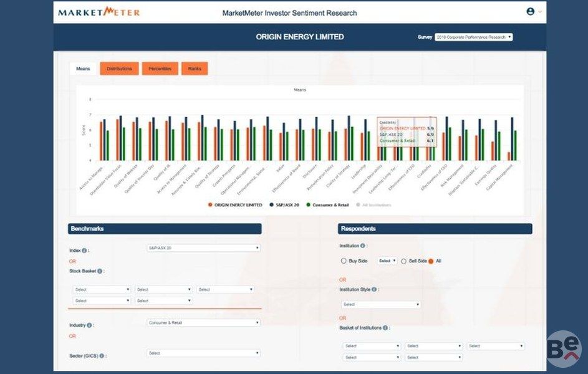Click the ORIGIN ENERGY LIMITED page title
The width and height of the screenshot is (588, 374).
tap(300, 37)
